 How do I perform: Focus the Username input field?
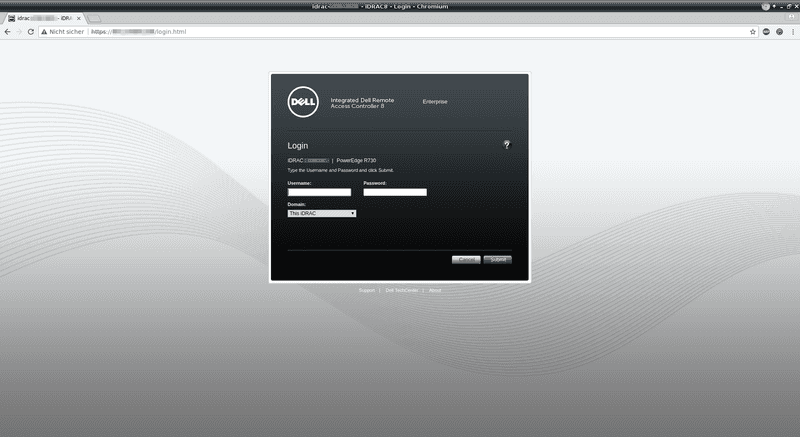[319, 192]
